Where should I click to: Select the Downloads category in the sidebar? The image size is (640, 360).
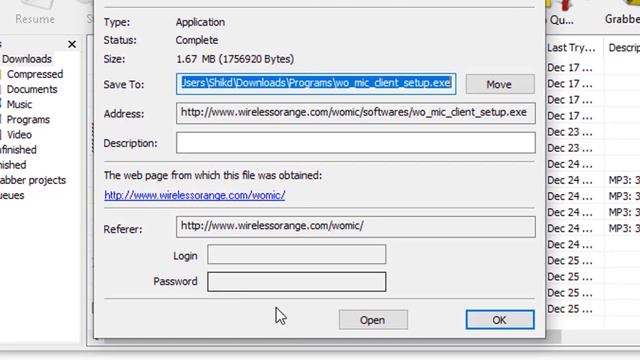click(x=27, y=59)
